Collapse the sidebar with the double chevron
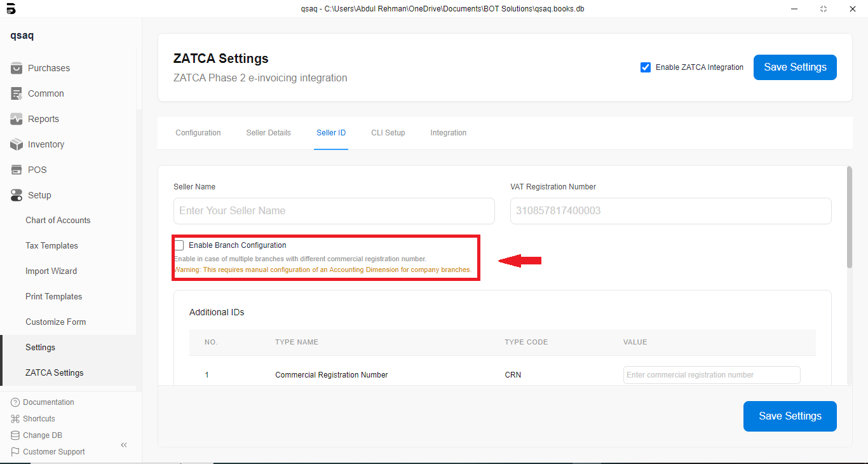Screen dimensions: 868x464 tap(124, 445)
